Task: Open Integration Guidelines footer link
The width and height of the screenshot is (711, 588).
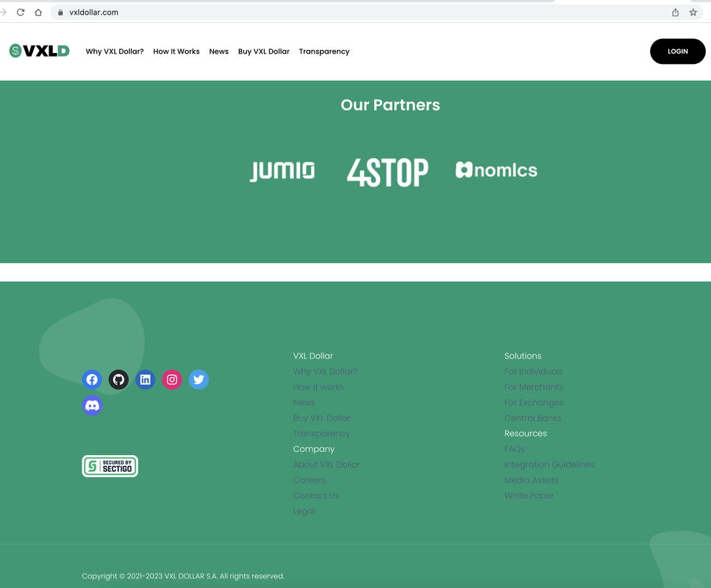Action: click(x=549, y=465)
